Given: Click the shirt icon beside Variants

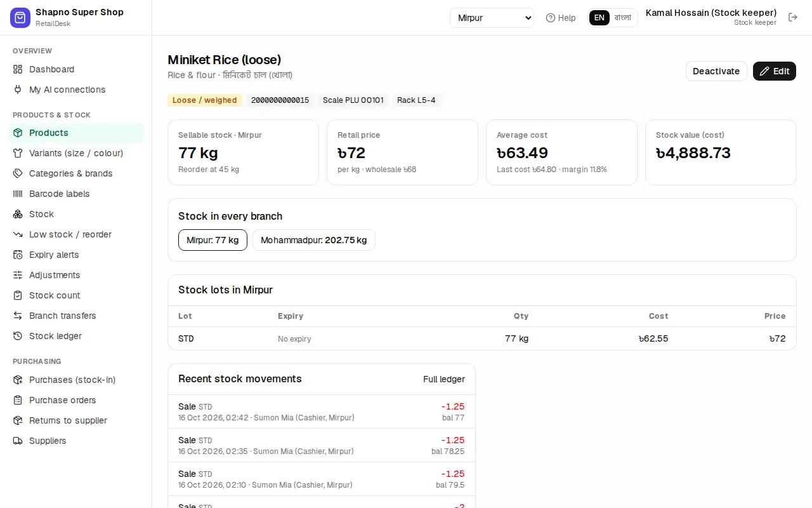Looking at the screenshot, I should (x=18, y=153).
